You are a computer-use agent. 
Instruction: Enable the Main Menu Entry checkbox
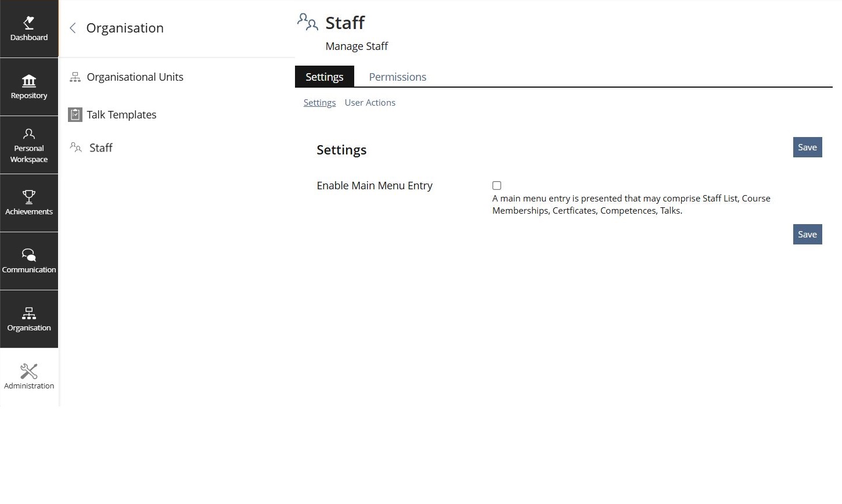[x=496, y=186]
